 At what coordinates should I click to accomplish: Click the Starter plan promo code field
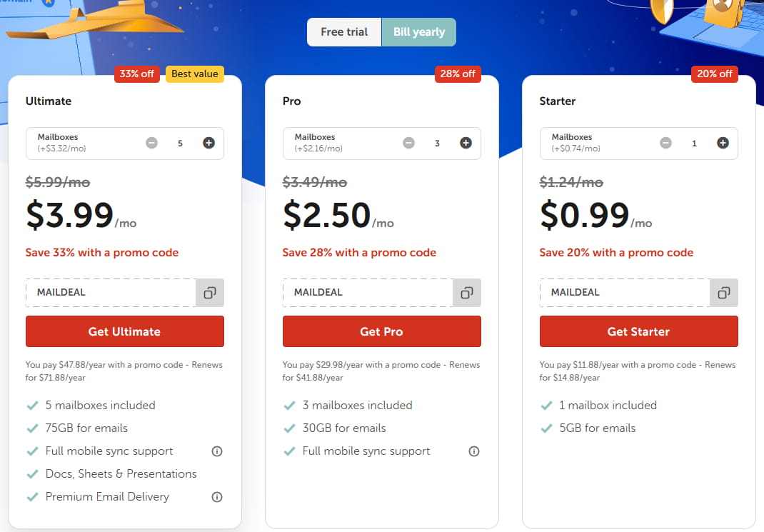click(625, 293)
